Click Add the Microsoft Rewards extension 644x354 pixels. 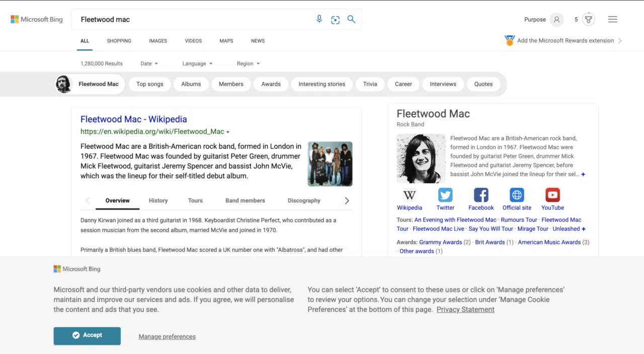(x=566, y=41)
